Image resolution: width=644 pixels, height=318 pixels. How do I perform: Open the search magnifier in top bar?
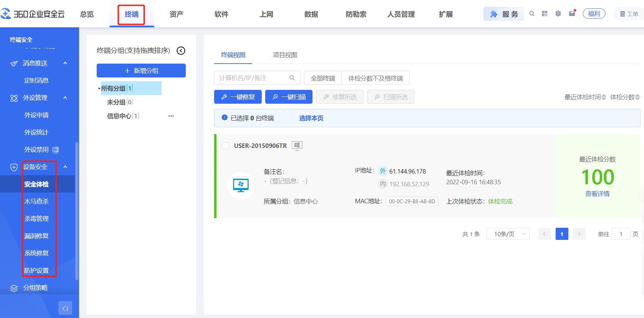point(532,14)
